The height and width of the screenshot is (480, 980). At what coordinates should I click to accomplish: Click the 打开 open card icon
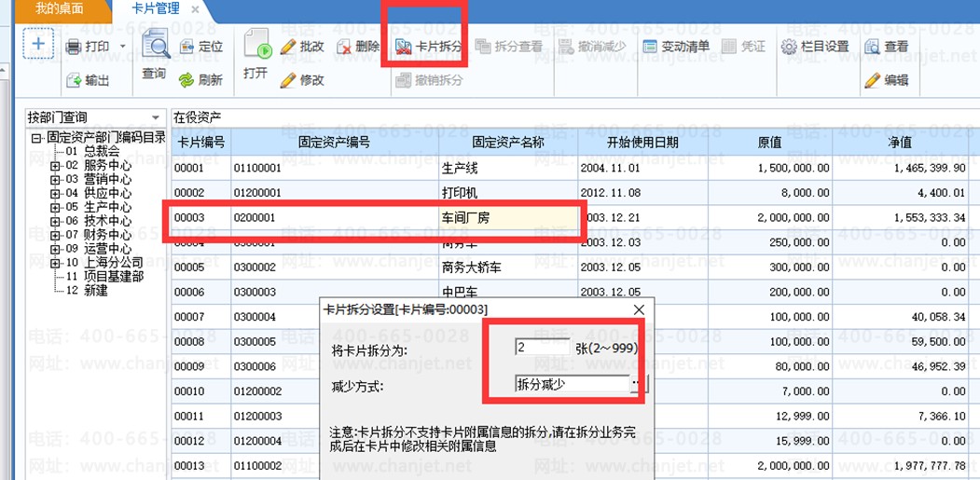coord(256,45)
